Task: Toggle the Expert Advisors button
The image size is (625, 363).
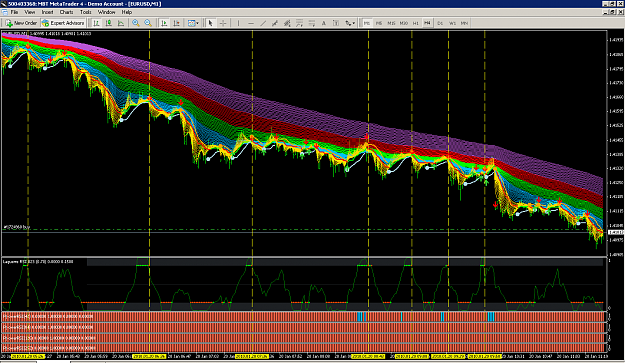Action: click(x=63, y=23)
